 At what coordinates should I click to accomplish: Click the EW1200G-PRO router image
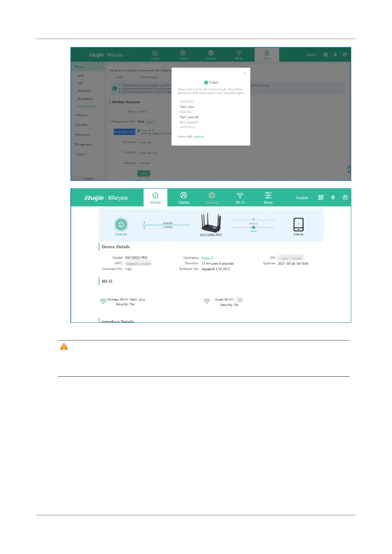(211, 223)
